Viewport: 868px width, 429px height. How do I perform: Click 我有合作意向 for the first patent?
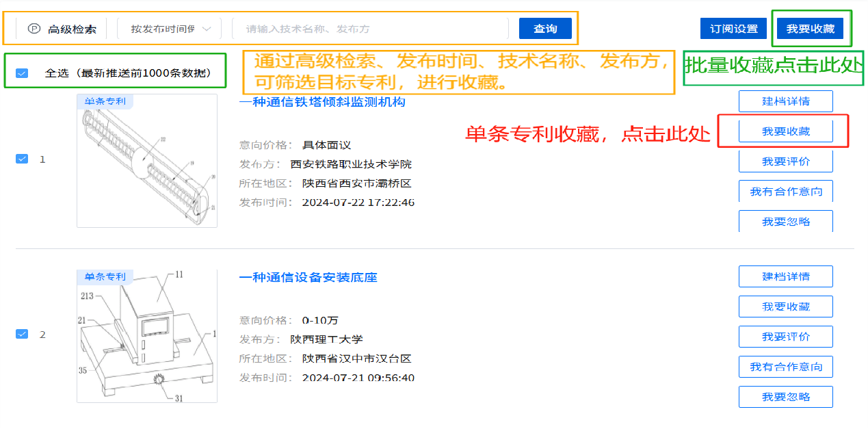click(785, 192)
